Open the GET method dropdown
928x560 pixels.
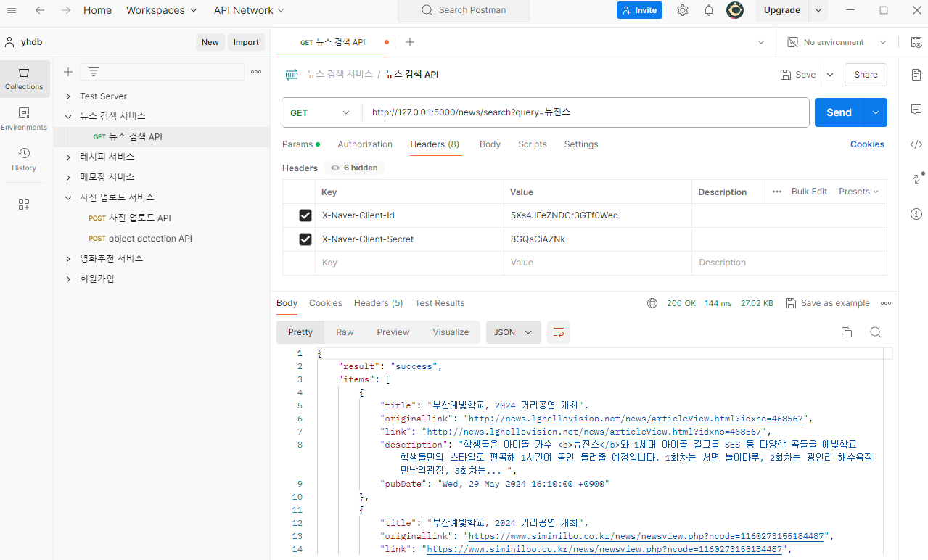(321, 112)
